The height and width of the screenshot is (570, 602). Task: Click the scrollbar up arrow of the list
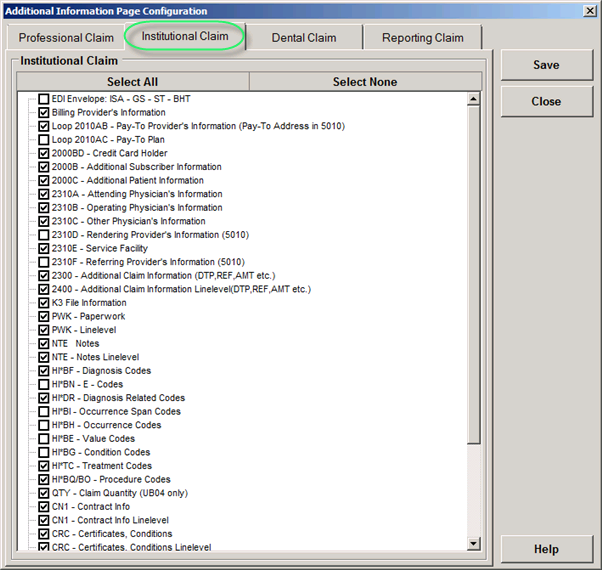(474, 99)
